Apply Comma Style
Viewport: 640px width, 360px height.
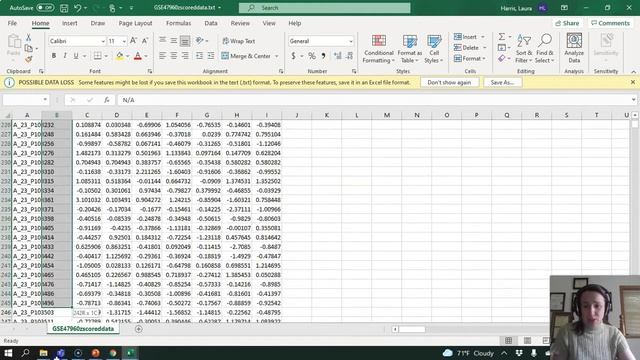pos(323,56)
